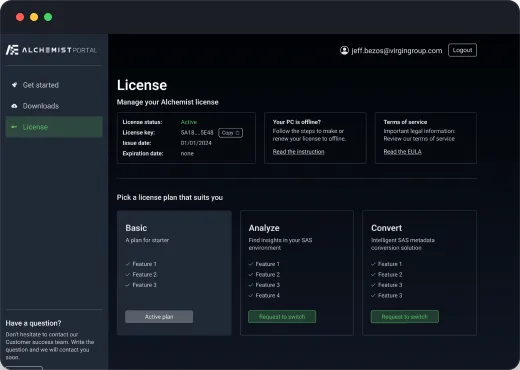Click Feature 1 in the Basic plan

pyautogui.click(x=144, y=264)
